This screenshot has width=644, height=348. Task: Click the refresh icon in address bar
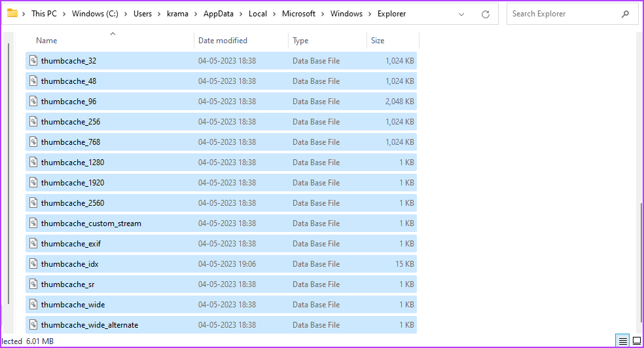pos(486,14)
